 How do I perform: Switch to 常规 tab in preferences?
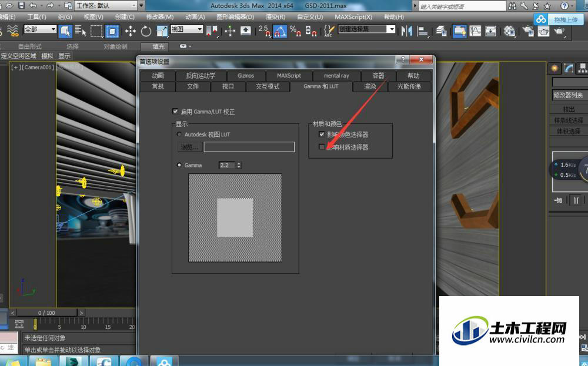pyautogui.click(x=158, y=86)
